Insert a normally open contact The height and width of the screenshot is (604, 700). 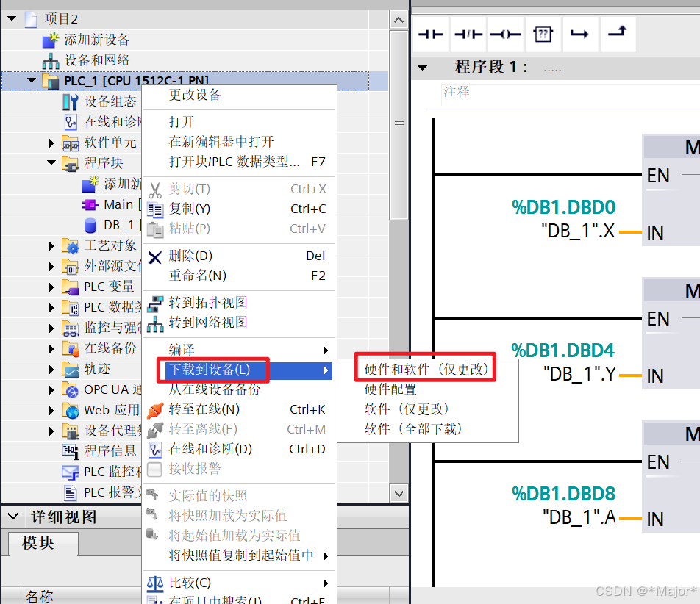(430, 34)
